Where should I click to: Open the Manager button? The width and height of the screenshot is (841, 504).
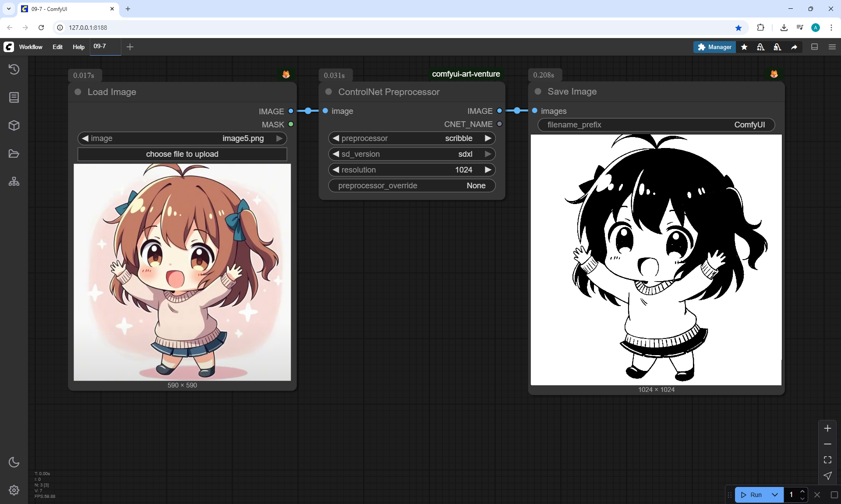[x=714, y=47]
